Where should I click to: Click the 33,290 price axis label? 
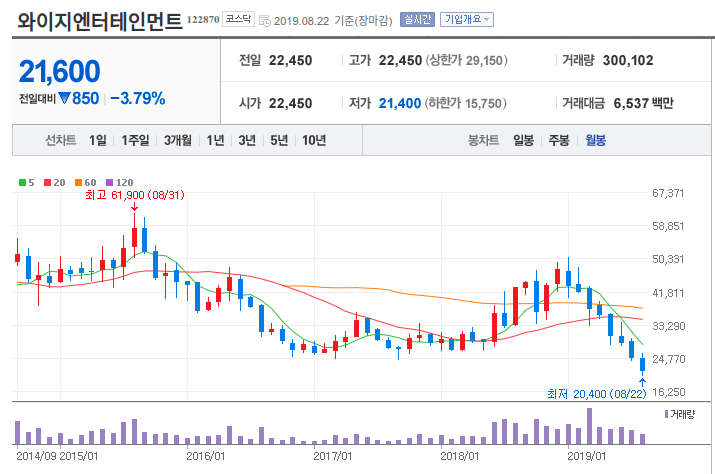[668, 326]
